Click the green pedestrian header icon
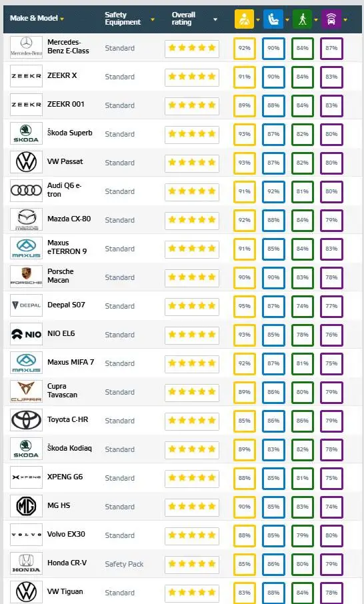The height and width of the screenshot is (604, 364). point(303,19)
